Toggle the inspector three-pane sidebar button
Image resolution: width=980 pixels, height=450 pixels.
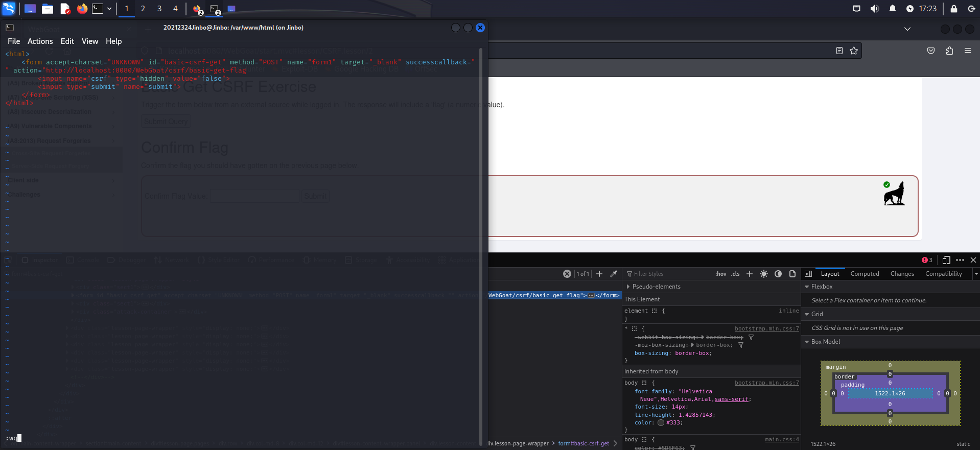(x=808, y=274)
